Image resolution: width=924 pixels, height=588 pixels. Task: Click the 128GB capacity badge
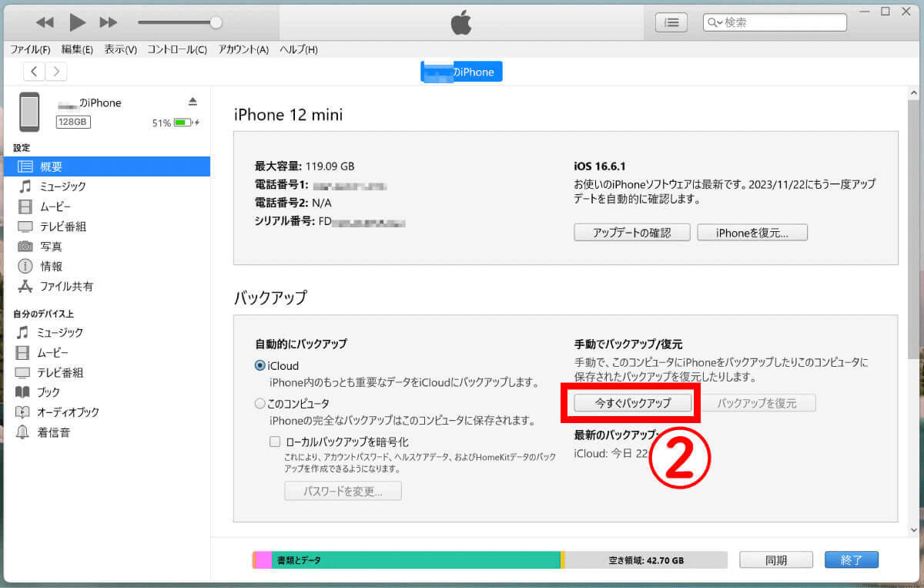[x=72, y=122]
